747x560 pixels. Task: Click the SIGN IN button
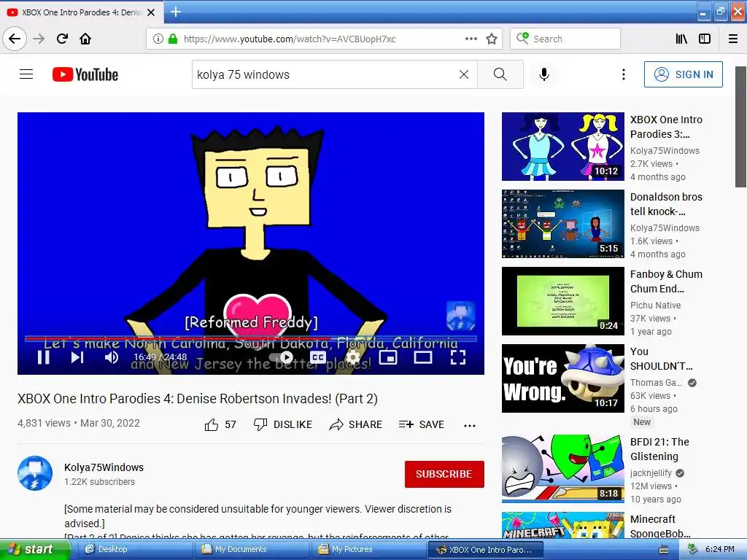pos(683,74)
